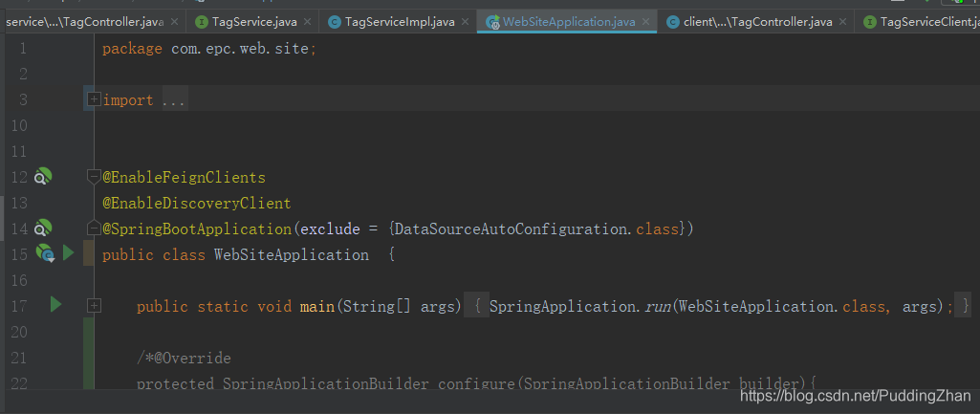980x414 pixels.
Task: Open client TagController.java tab
Action: click(757, 22)
